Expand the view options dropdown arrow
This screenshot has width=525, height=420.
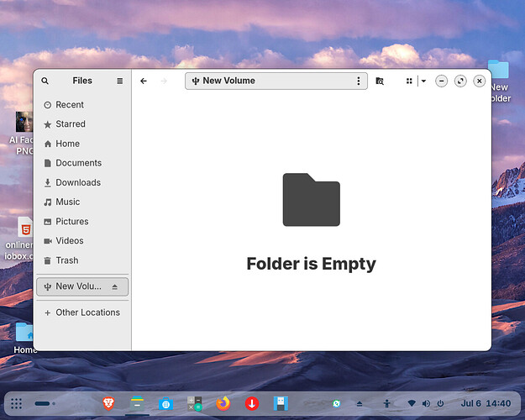pyautogui.click(x=423, y=81)
